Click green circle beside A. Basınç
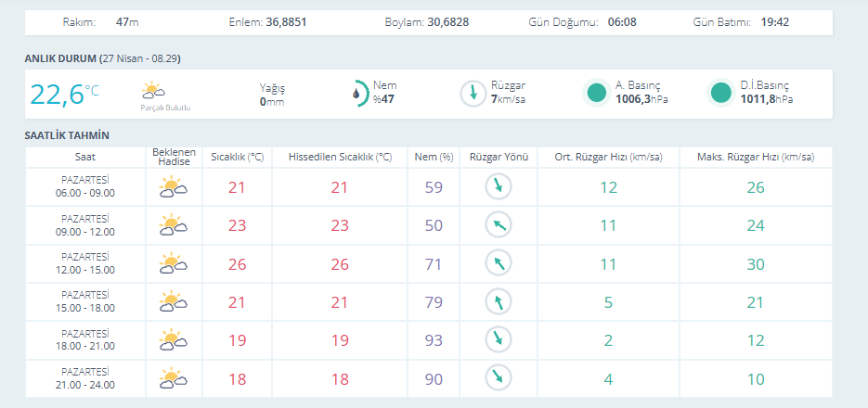The height and width of the screenshot is (408, 868). point(596,93)
